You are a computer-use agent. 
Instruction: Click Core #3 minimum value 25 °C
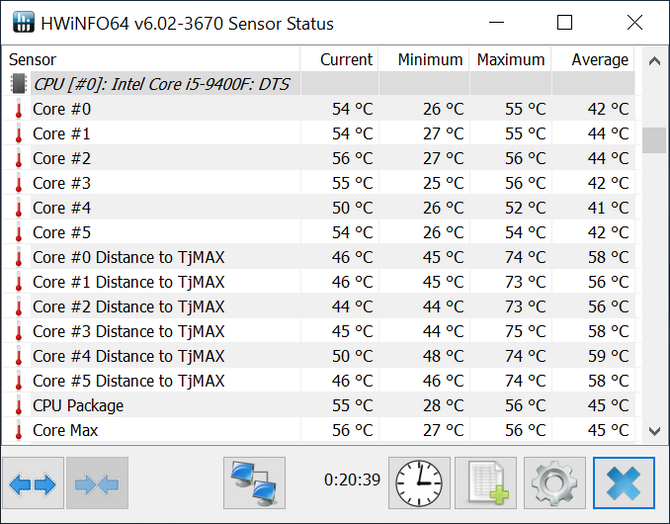click(x=443, y=183)
